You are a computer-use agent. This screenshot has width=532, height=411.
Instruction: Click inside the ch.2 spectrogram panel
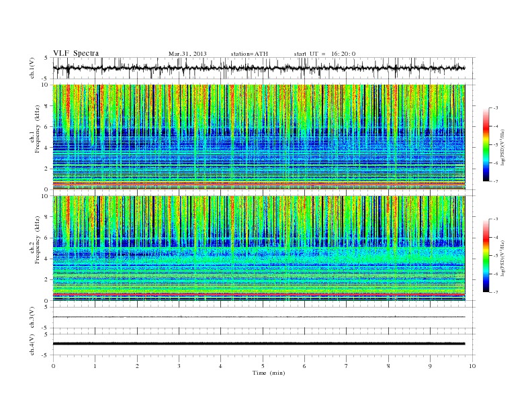point(259,248)
